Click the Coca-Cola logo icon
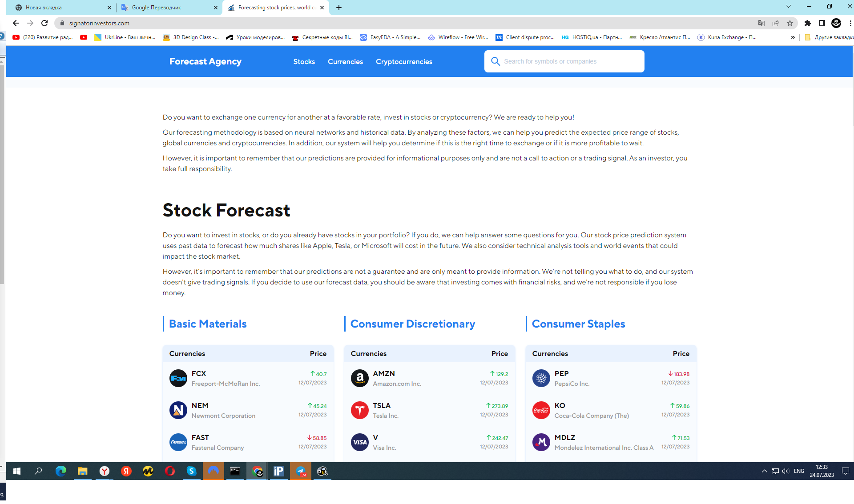The image size is (854, 504). click(x=541, y=410)
